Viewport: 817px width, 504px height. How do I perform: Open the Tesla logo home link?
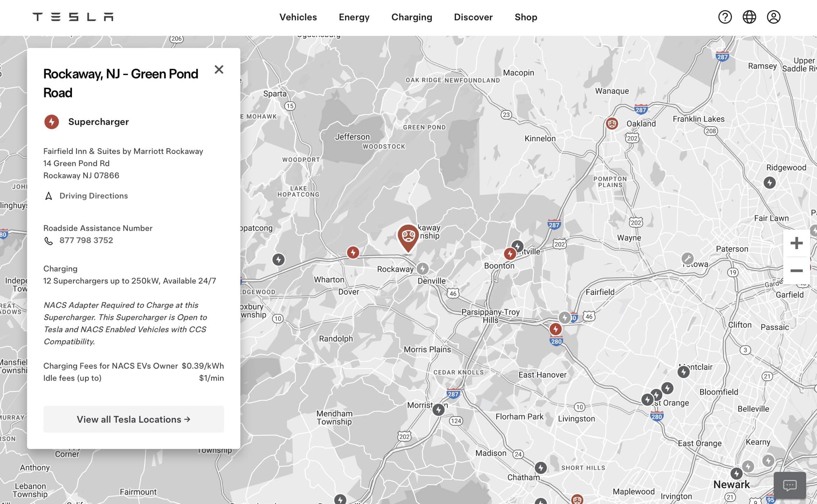click(x=73, y=17)
